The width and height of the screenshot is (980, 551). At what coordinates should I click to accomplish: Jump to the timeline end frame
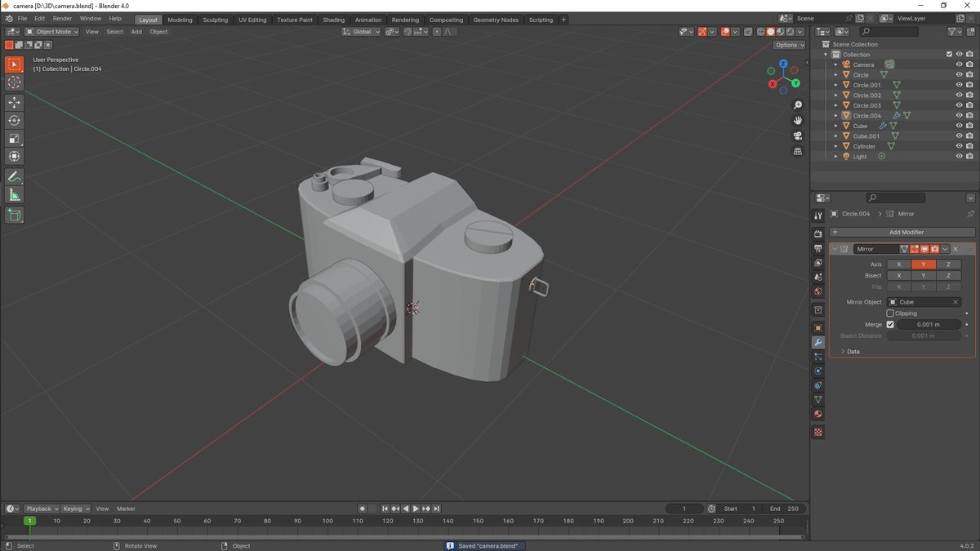point(437,509)
